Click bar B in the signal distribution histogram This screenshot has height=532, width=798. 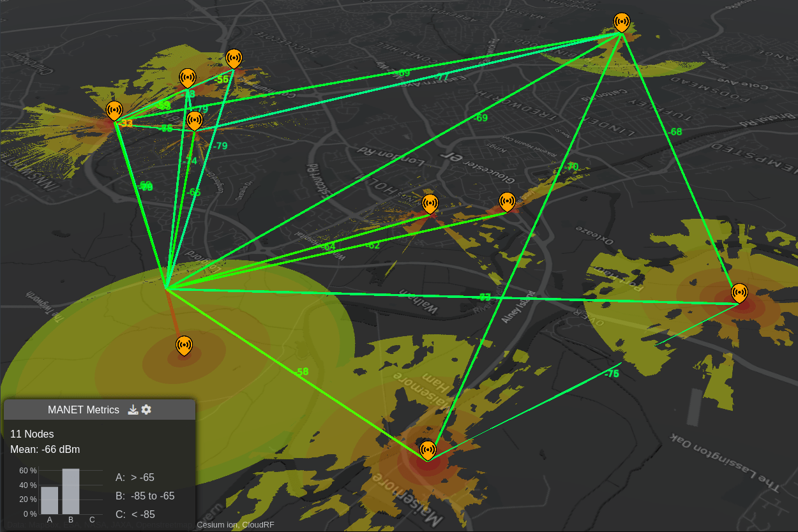coord(70,491)
